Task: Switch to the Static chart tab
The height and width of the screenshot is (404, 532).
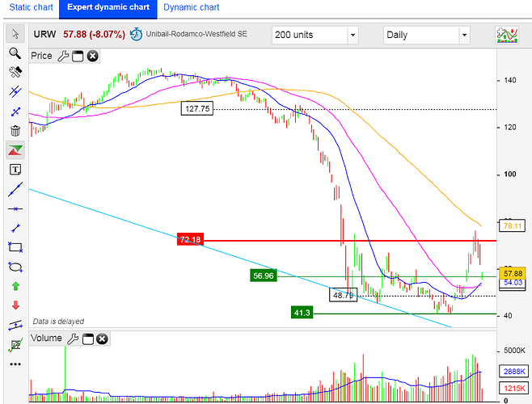Action: click(29, 7)
